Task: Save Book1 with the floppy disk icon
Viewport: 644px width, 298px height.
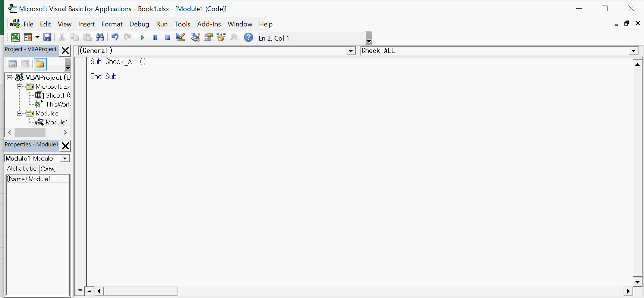Action: pyautogui.click(x=47, y=37)
